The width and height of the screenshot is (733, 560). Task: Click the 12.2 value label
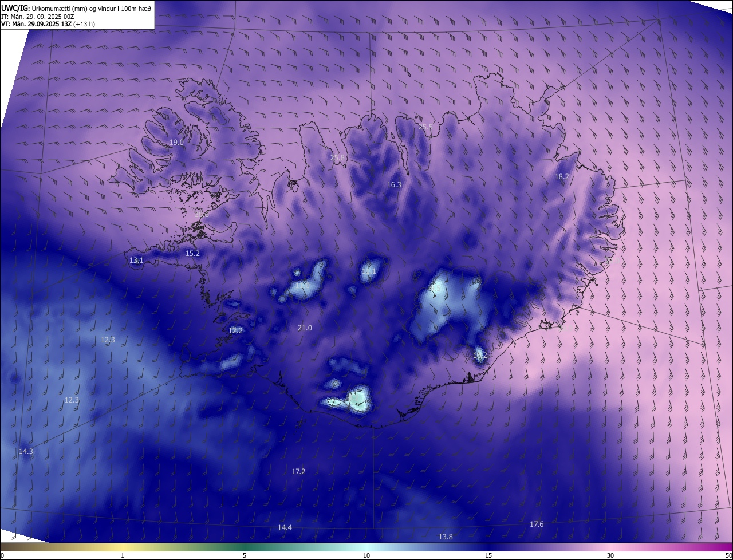click(235, 331)
